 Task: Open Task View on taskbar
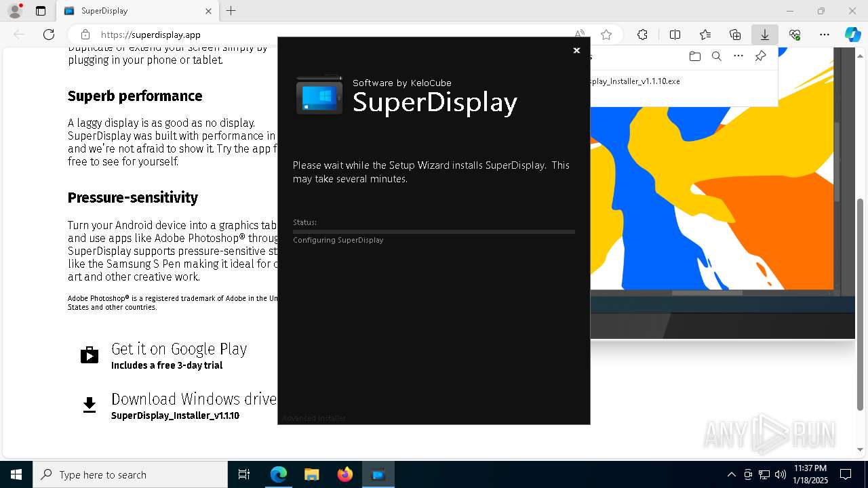244,474
